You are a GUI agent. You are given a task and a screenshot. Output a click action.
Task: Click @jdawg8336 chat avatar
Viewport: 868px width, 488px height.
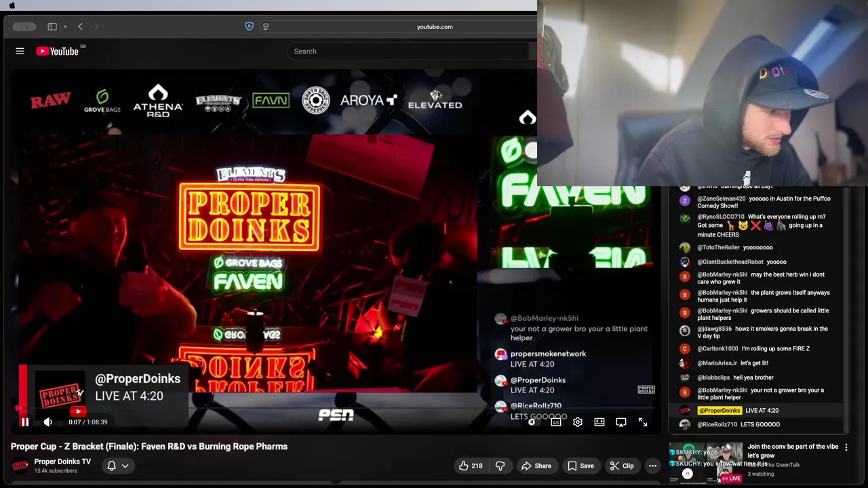pos(685,330)
